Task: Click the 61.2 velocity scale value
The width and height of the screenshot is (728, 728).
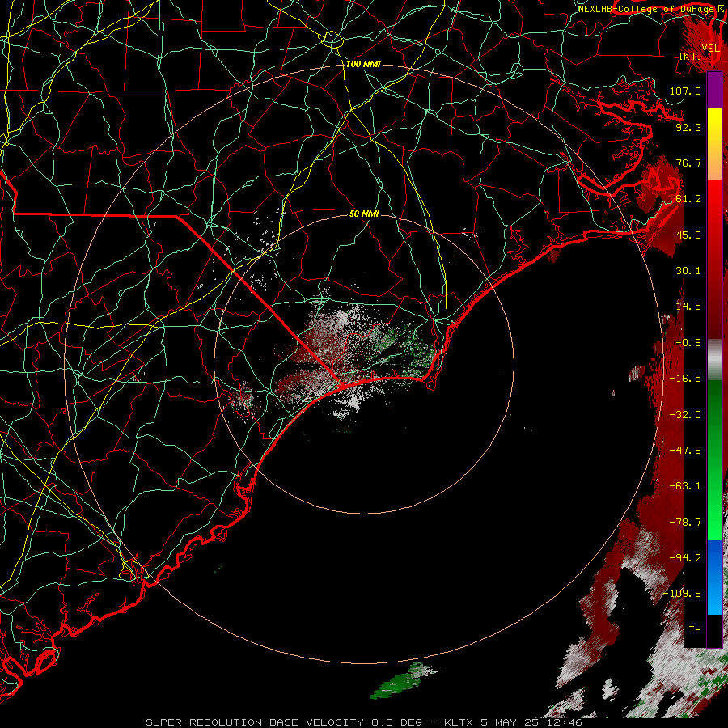Action: coord(688,199)
